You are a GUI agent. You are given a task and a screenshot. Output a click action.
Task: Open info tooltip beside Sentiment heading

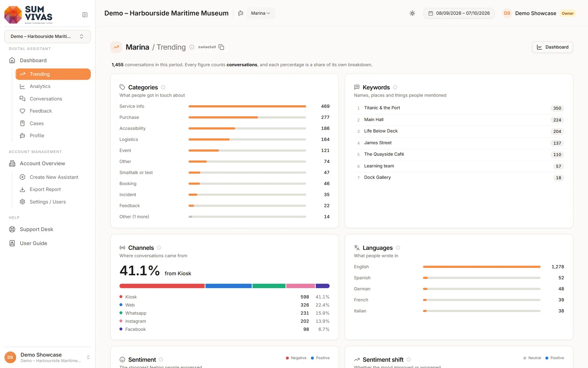pyautogui.click(x=161, y=360)
